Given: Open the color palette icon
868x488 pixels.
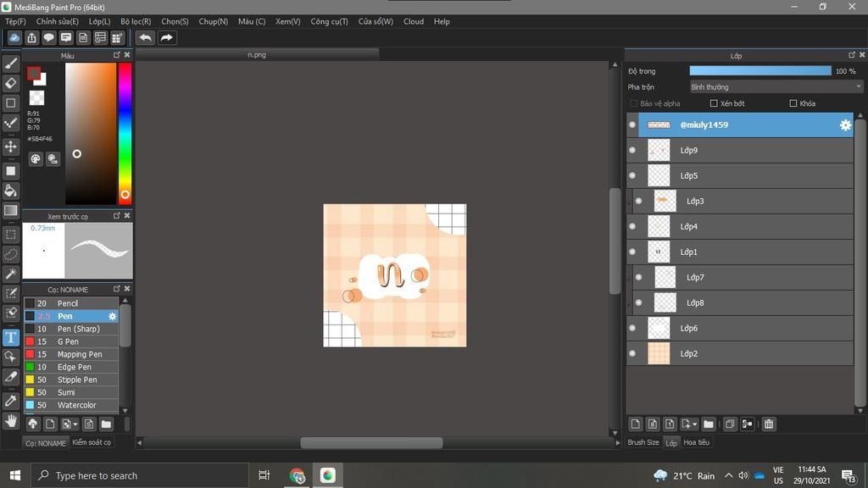Looking at the screenshot, I should pyautogui.click(x=36, y=159).
